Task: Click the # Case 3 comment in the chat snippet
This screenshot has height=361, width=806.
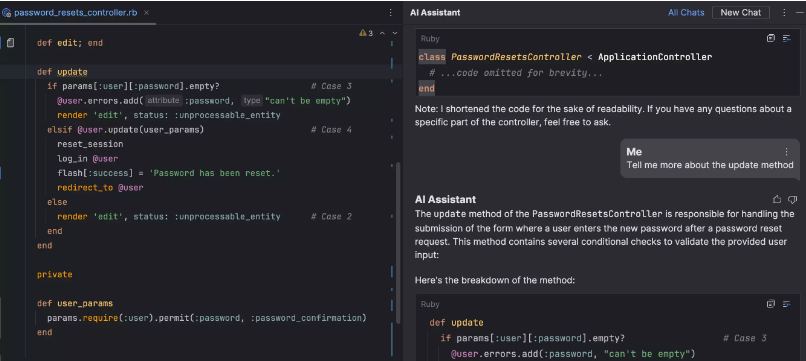Action: point(745,338)
